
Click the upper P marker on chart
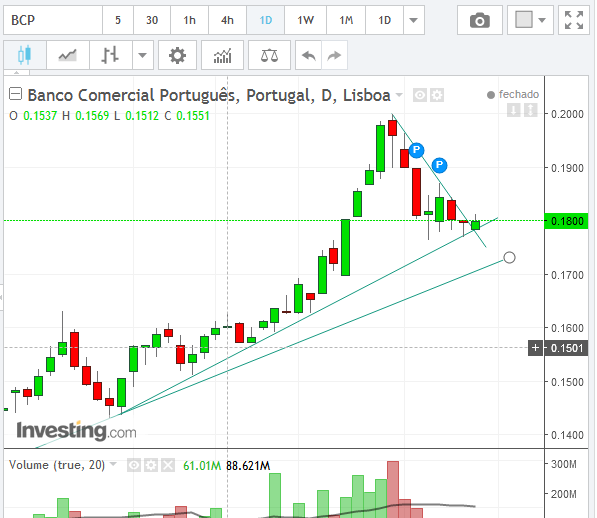pos(417,150)
